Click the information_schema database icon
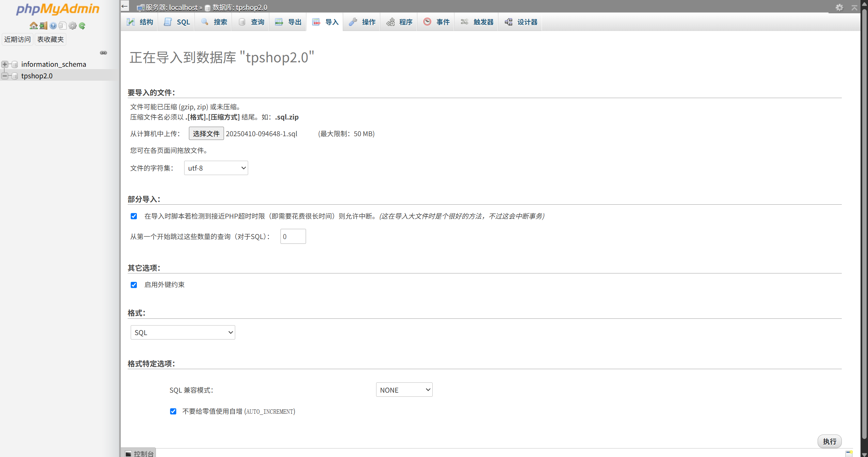Image resolution: width=868 pixels, height=457 pixels. (x=15, y=64)
